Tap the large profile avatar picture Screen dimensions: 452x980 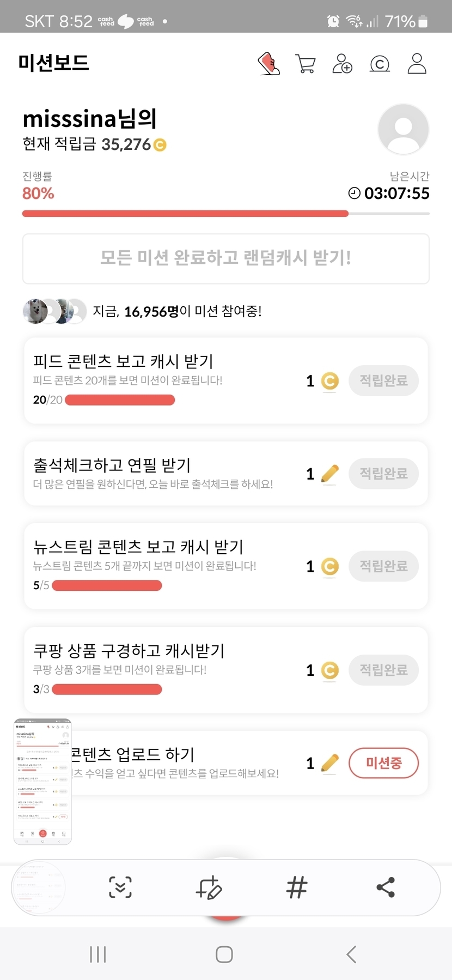(x=403, y=130)
